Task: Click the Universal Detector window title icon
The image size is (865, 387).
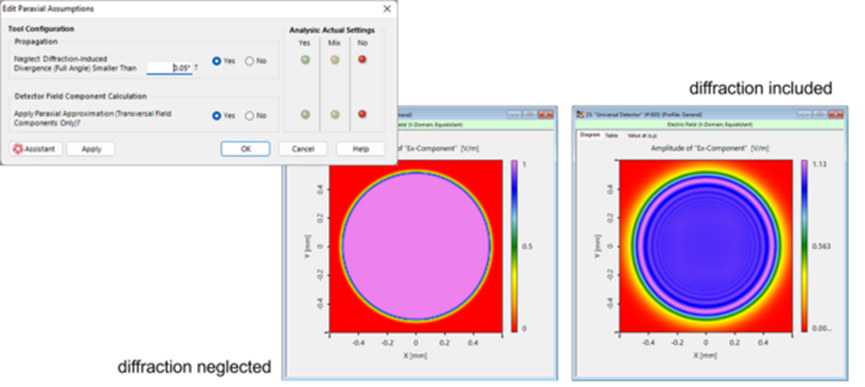Action: 579,115
